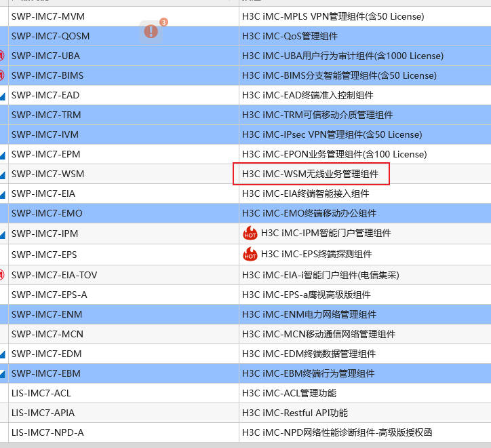Image resolution: width=491 pixels, height=448 pixels.
Task: Select the SWP-IMC7-EPM product code cell
Action: [x=123, y=154]
